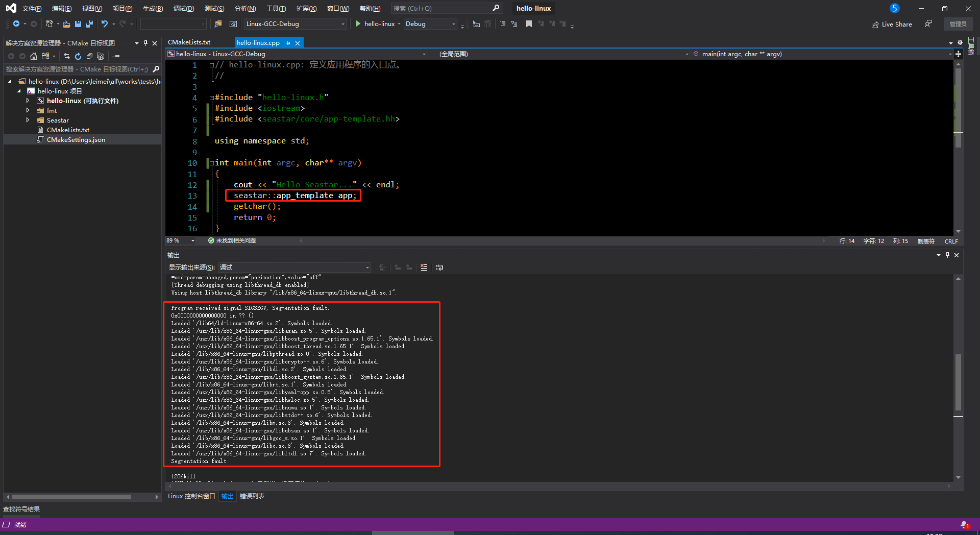Open the new project toolbar icon
980x535 pixels.
tap(50, 23)
